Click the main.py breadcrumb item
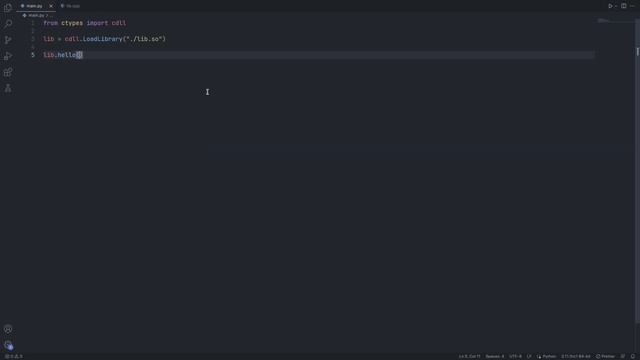 pos(36,16)
